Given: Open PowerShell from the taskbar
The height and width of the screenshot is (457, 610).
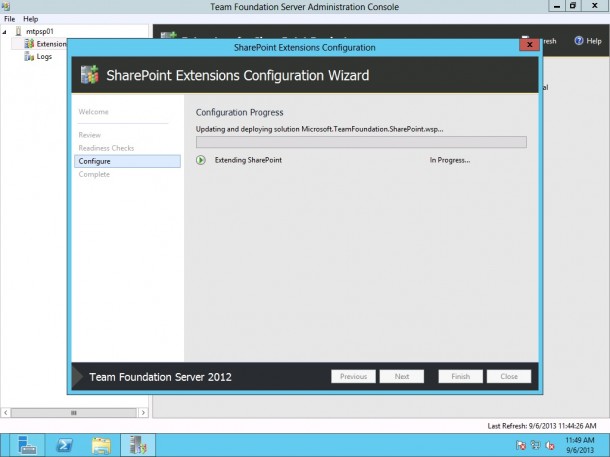Looking at the screenshot, I should click(64, 445).
